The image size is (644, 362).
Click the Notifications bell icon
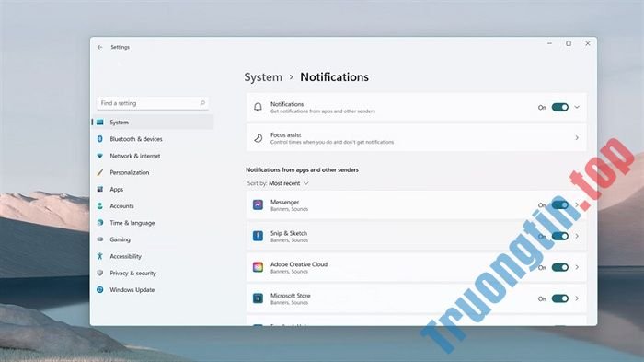pos(258,108)
